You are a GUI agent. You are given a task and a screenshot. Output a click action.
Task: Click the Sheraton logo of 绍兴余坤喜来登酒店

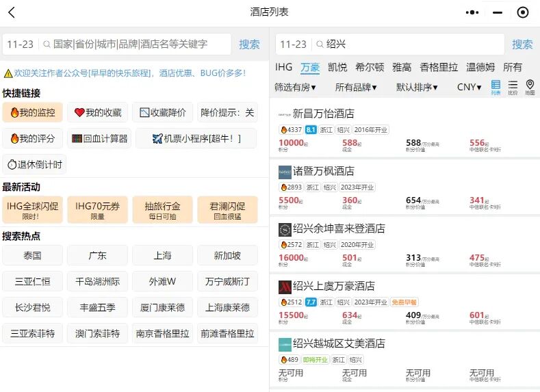tap(285, 230)
